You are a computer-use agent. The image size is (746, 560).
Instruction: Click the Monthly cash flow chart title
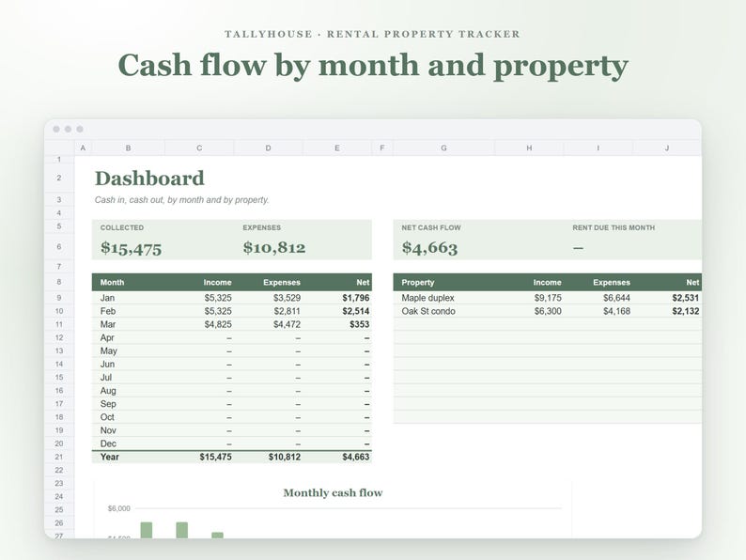(333, 493)
